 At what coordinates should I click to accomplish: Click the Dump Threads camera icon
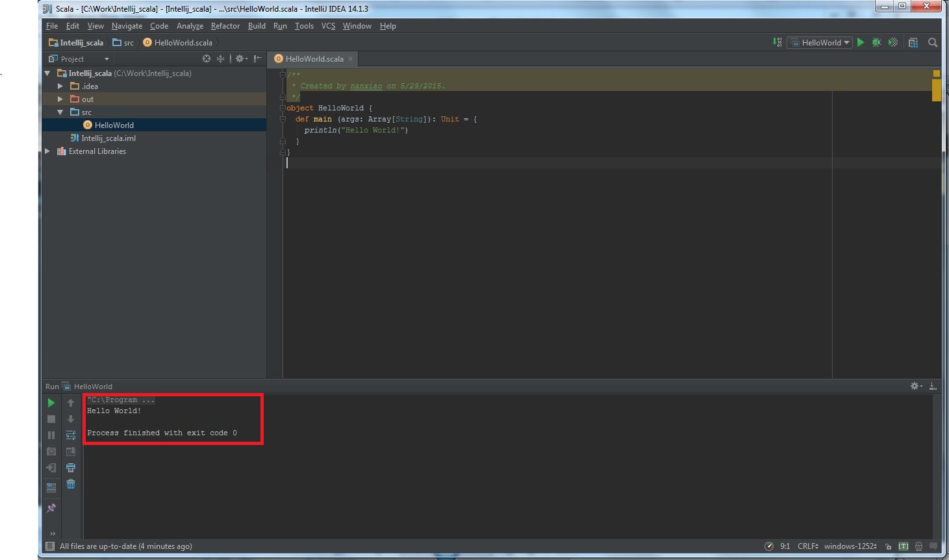click(x=51, y=452)
